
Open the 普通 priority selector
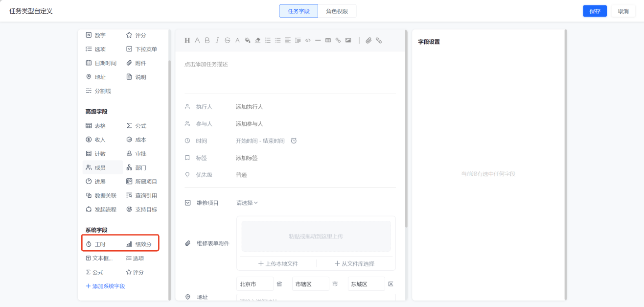[x=241, y=175]
